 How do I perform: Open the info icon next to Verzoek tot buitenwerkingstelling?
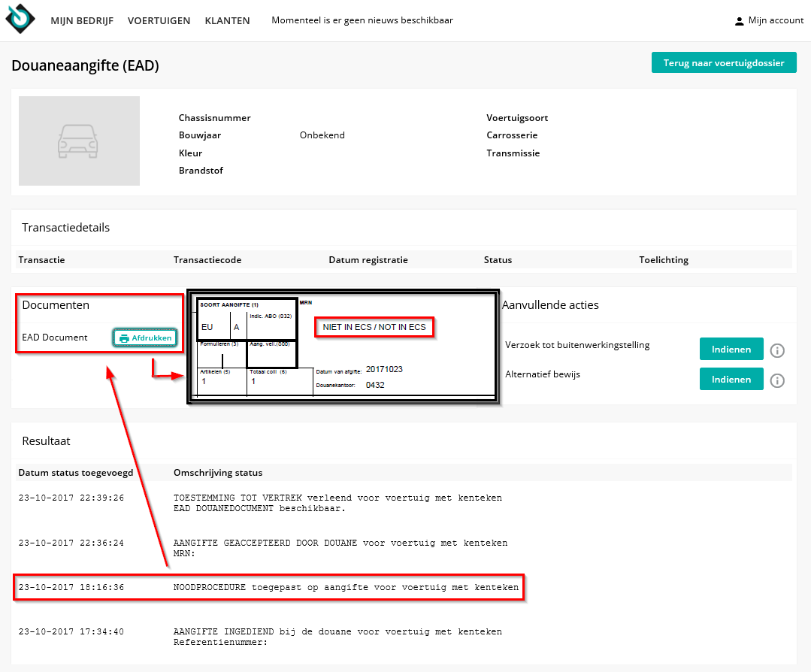pos(777,350)
